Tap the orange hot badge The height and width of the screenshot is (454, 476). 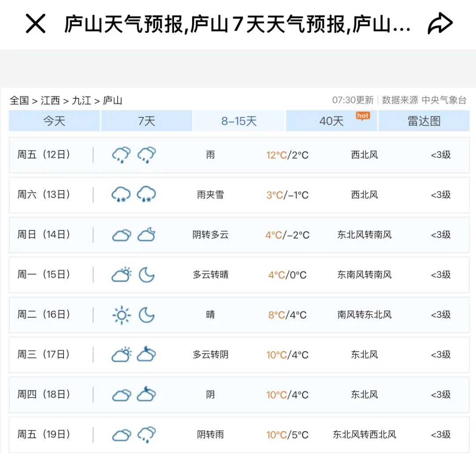363,116
